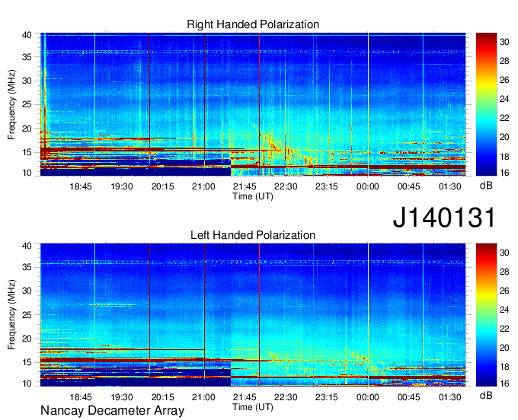Click "Time (UT)" label under Left Handed plot
Screen dimensions: 518x420
click(x=253, y=407)
